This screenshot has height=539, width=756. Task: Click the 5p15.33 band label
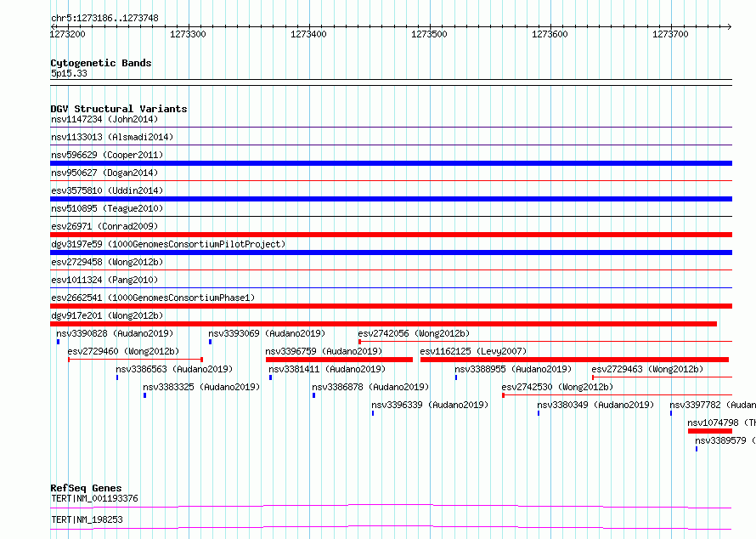(x=69, y=73)
